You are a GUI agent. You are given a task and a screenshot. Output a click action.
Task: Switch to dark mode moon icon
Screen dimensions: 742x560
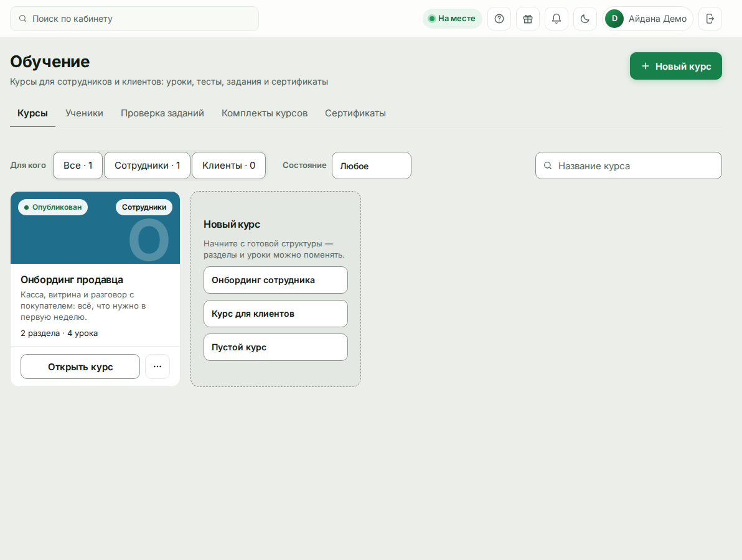(585, 19)
